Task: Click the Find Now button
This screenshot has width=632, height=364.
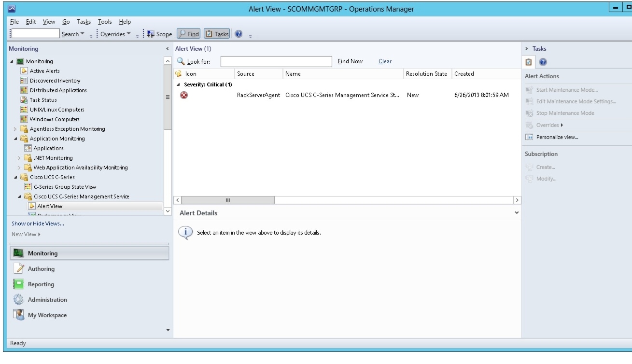Action: [x=349, y=61]
